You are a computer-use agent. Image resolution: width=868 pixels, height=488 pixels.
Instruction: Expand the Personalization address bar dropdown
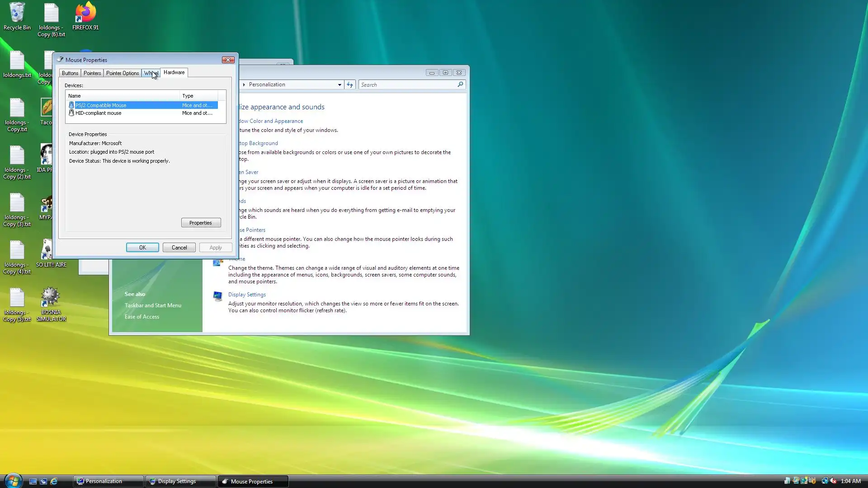click(340, 84)
